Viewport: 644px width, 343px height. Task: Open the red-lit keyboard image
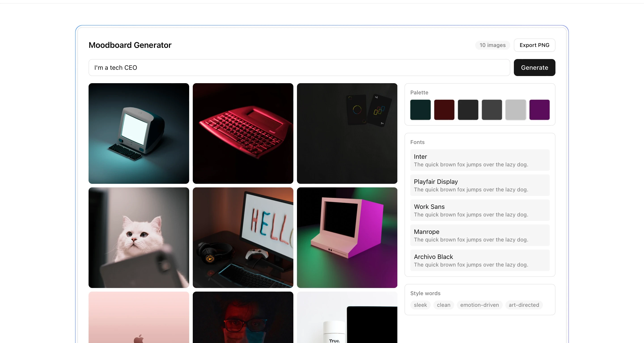(x=243, y=133)
